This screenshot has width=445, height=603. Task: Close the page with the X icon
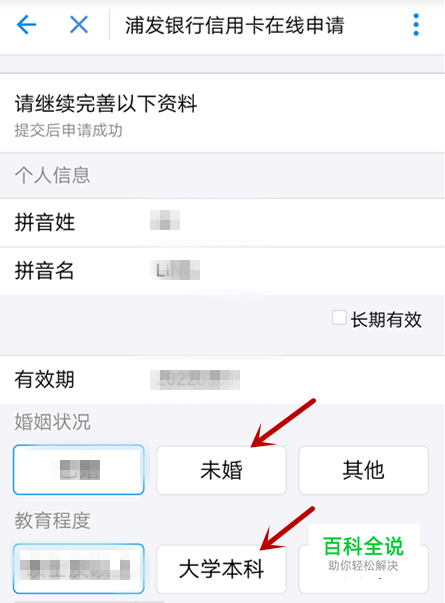pos(79,25)
